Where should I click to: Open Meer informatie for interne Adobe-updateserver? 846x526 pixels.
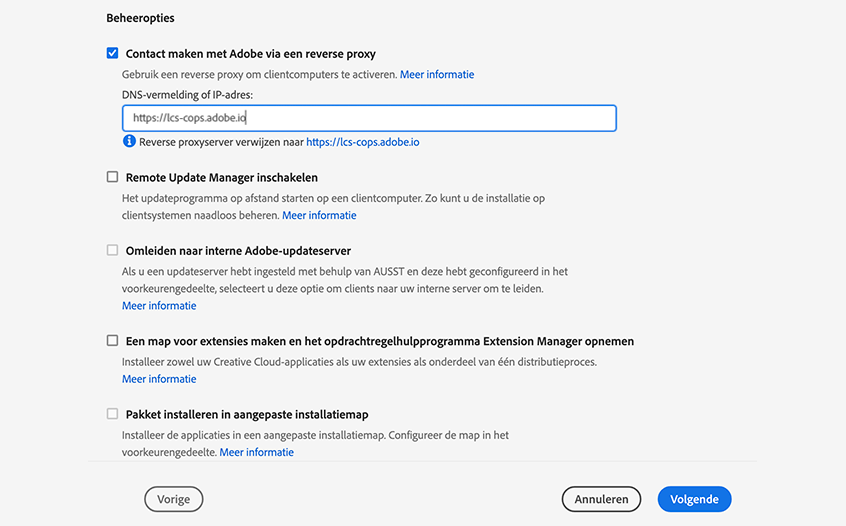point(159,306)
